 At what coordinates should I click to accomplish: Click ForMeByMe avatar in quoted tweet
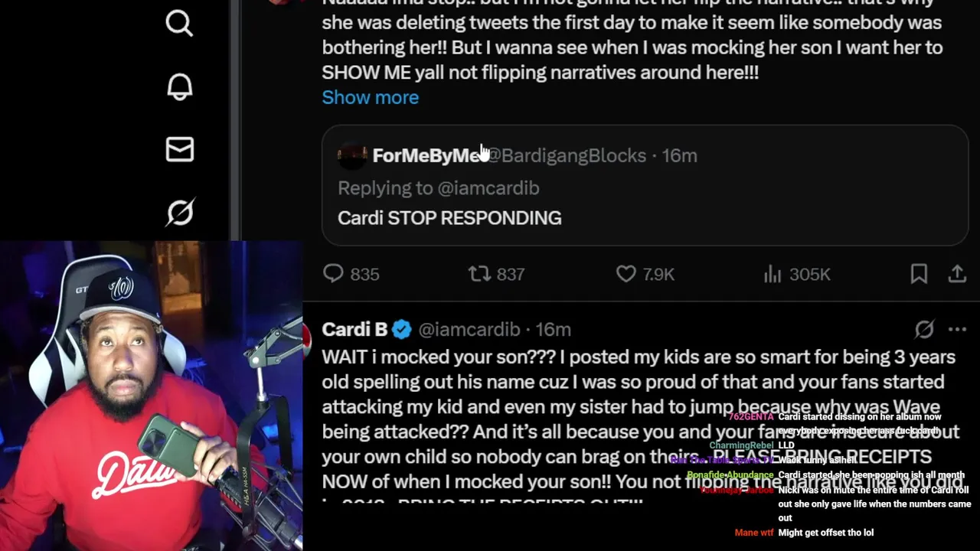pyautogui.click(x=352, y=156)
